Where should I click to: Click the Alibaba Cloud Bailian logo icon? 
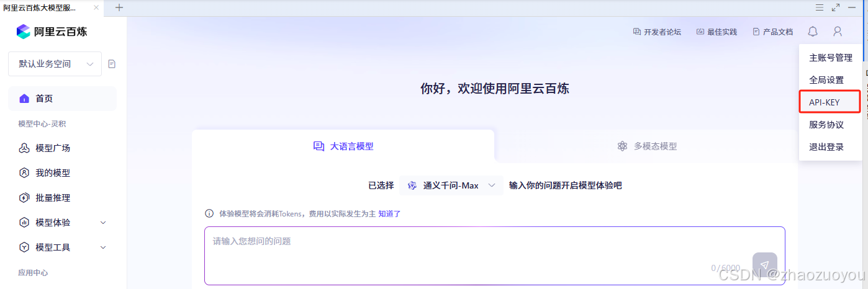(x=23, y=32)
